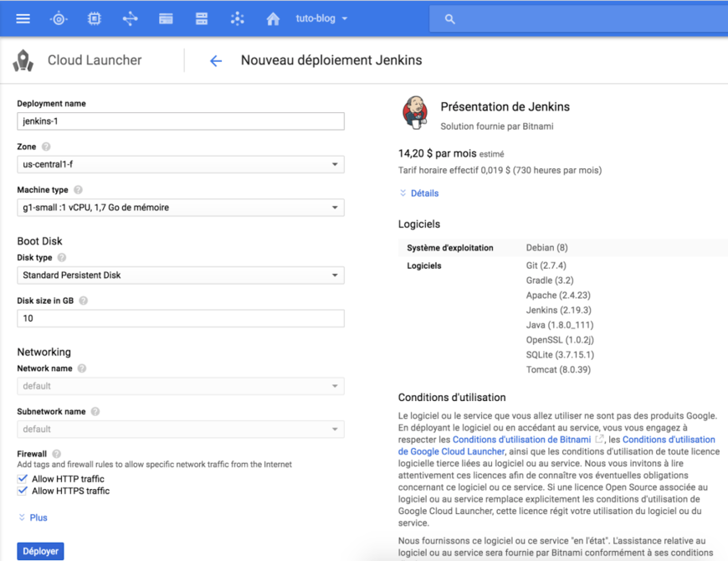Click the network topology icon

pyautogui.click(x=130, y=18)
